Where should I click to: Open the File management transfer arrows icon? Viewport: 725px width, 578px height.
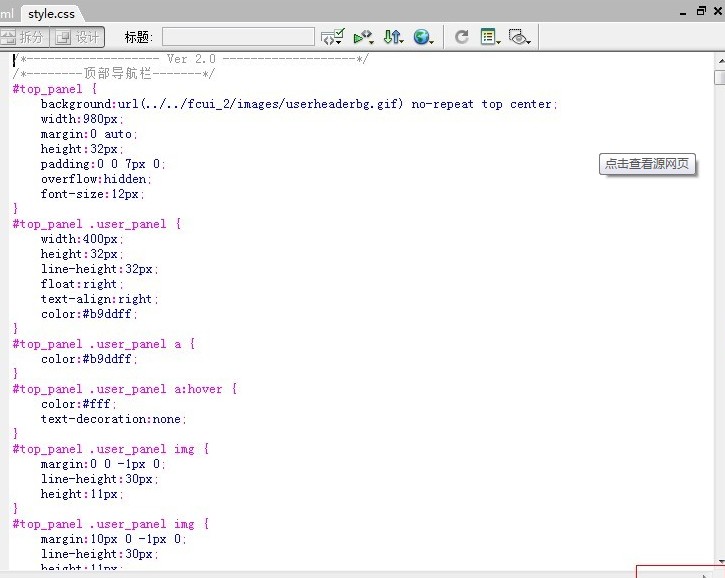[393, 37]
